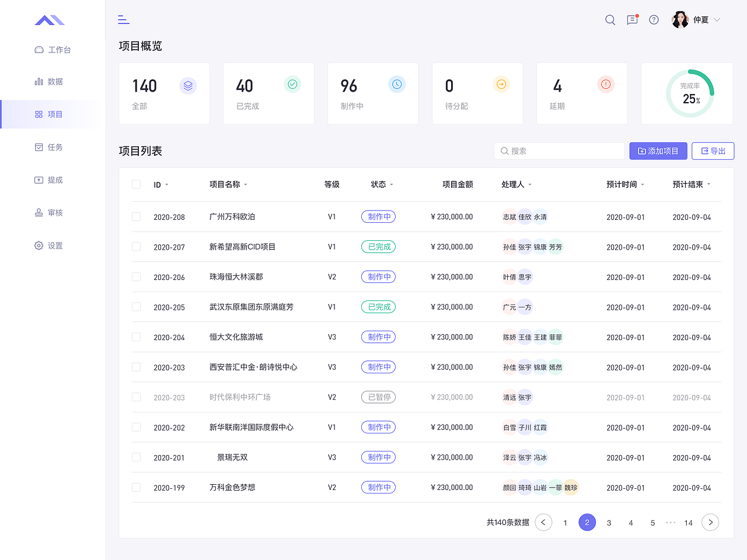
Task: Click the 提成 yen card icon
Action: click(39, 180)
